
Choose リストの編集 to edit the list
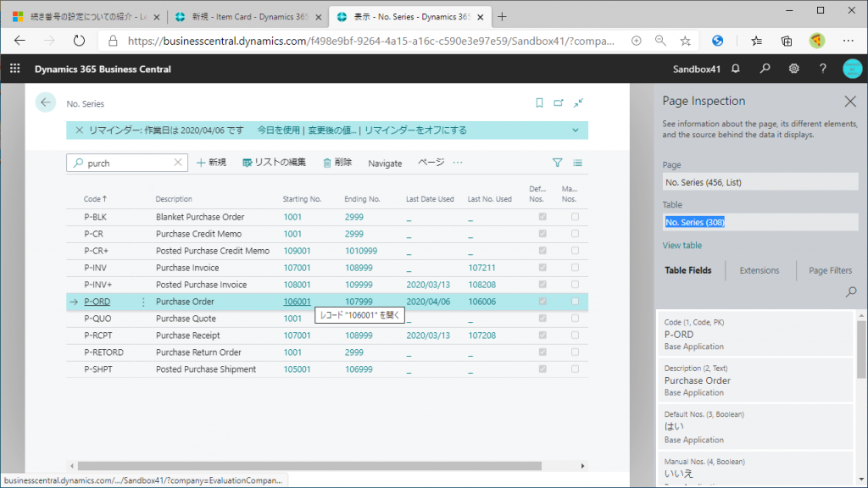point(274,163)
